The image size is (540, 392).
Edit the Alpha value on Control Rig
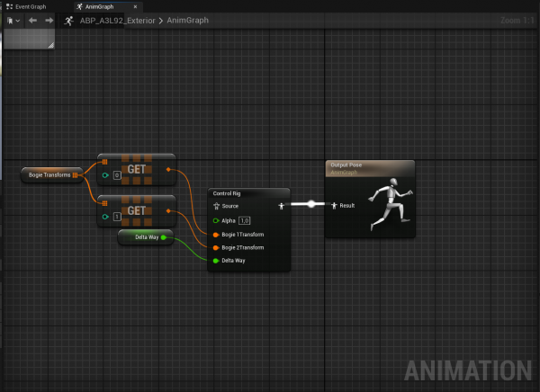click(244, 220)
